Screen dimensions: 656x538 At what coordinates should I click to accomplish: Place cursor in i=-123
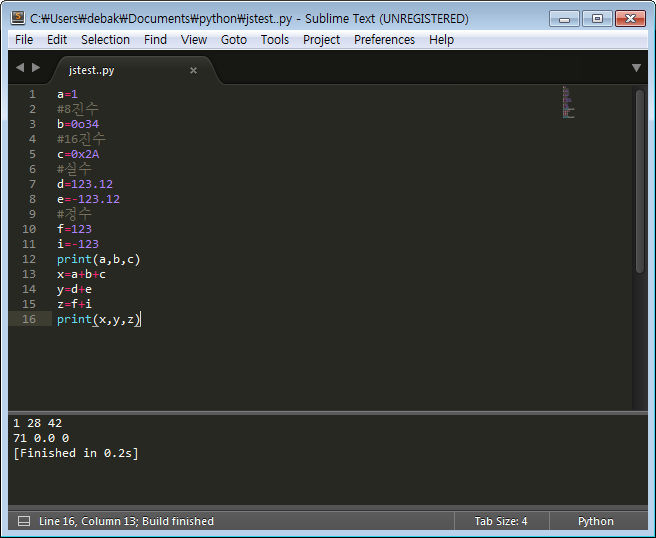[x=78, y=244]
